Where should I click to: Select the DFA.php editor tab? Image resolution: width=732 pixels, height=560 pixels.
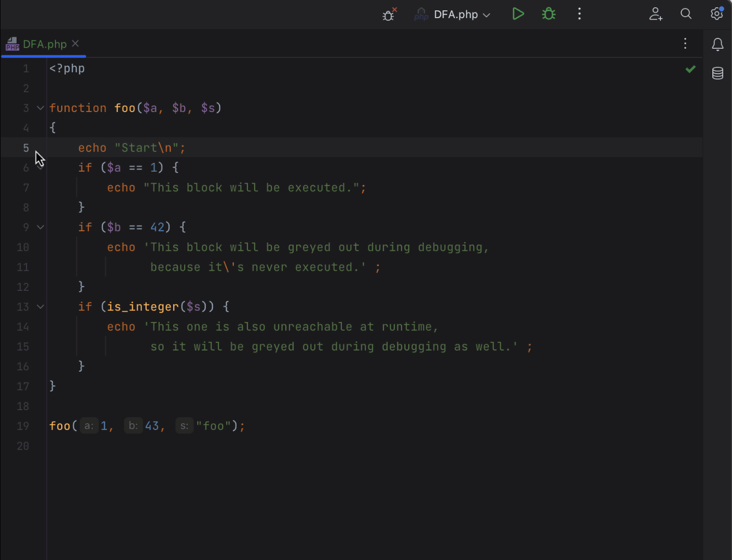coord(45,44)
